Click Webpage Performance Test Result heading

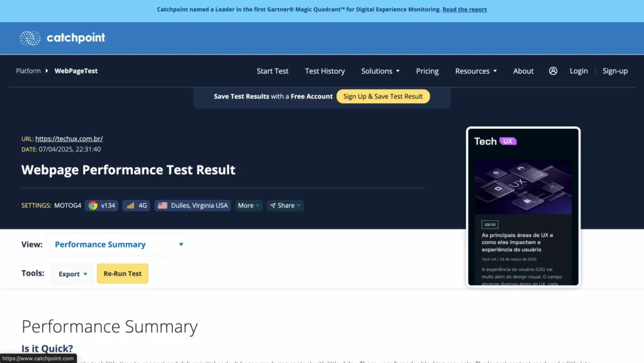coord(128,170)
